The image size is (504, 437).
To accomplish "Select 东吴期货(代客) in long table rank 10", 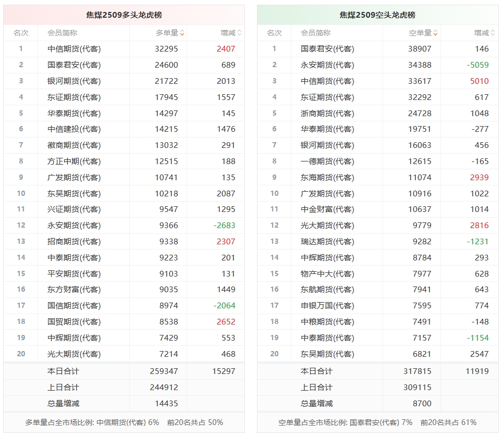I will click(74, 193).
